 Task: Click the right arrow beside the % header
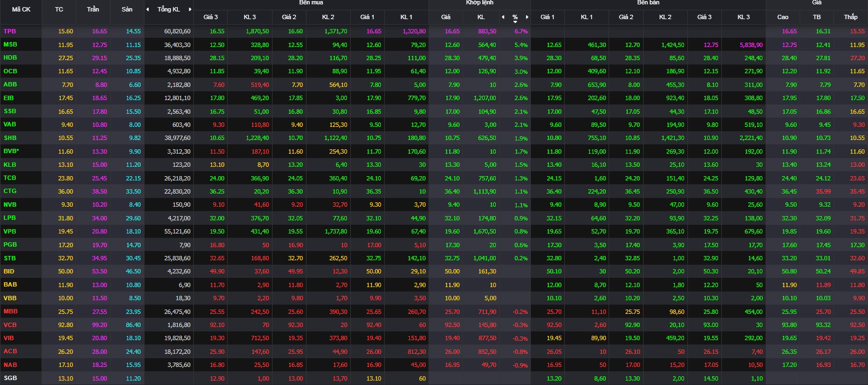click(527, 17)
